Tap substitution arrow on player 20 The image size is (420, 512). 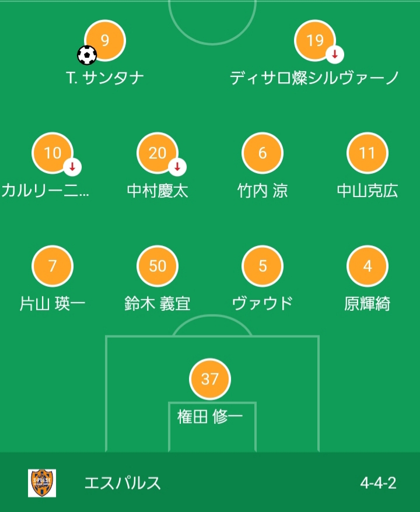pos(177,167)
